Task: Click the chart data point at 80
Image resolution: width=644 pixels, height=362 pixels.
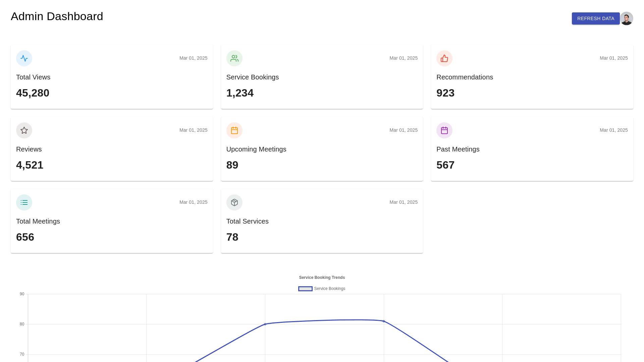Action: (265, 324)
